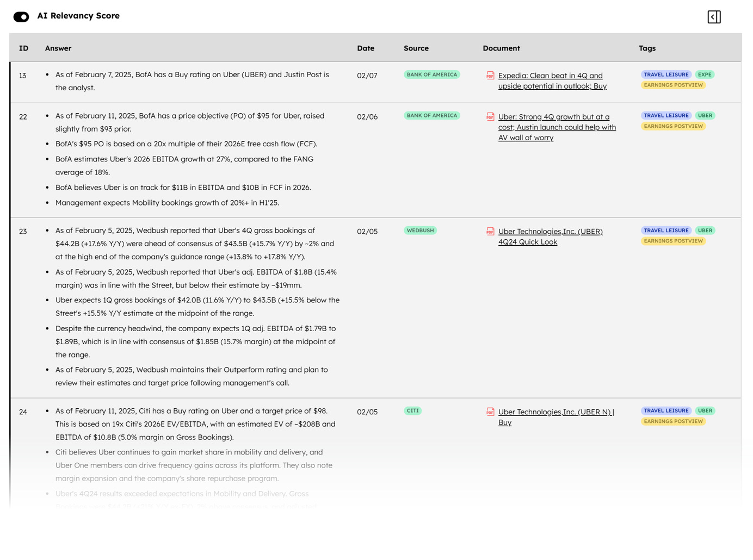Viewport: 753px width, 560px height.
Task: Click Bank of America source badge in row 13
Action: pos(432,74)
